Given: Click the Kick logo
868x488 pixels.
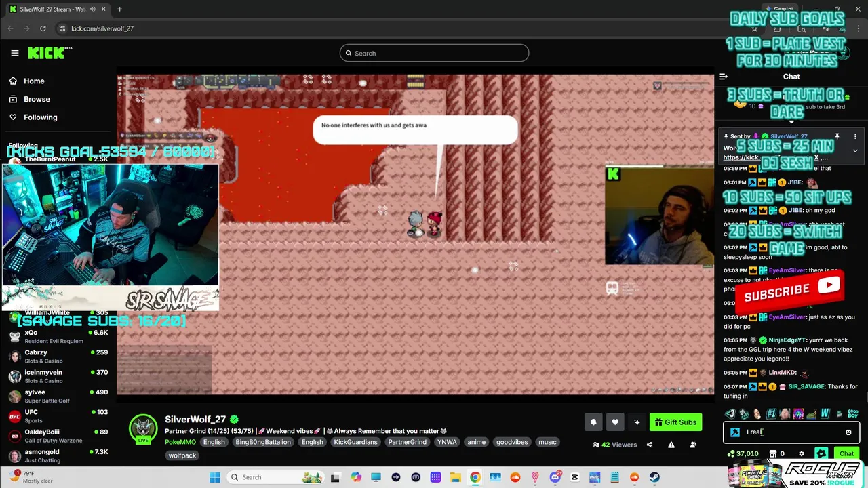Looking at the screenshot, I should tap(50, 53).
